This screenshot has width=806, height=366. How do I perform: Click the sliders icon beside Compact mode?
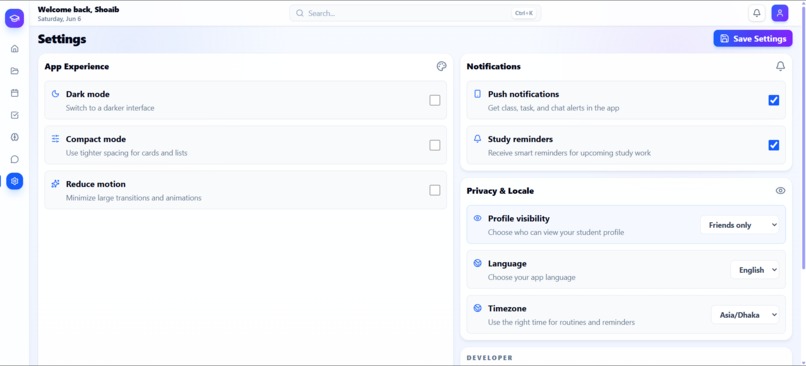(56, 139)
